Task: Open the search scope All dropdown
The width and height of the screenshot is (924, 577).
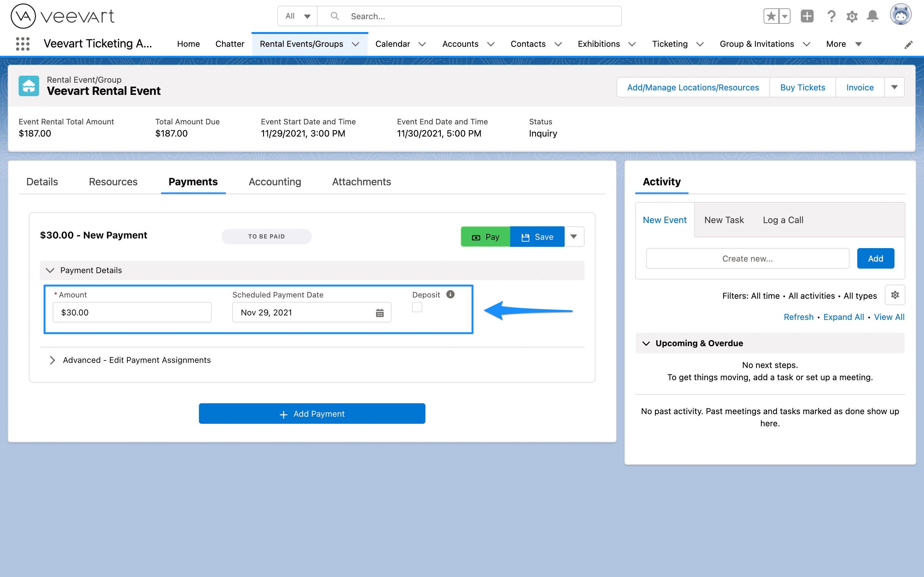Action: 297,16
